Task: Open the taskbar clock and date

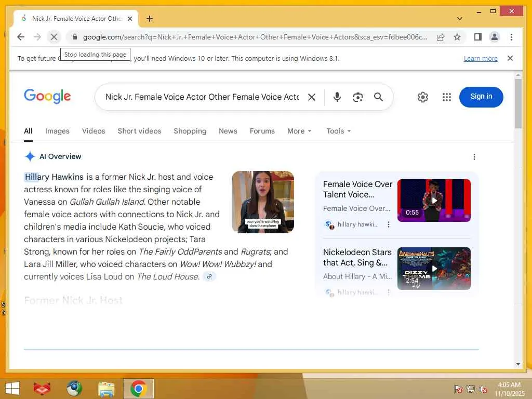Action: [509, 389]
